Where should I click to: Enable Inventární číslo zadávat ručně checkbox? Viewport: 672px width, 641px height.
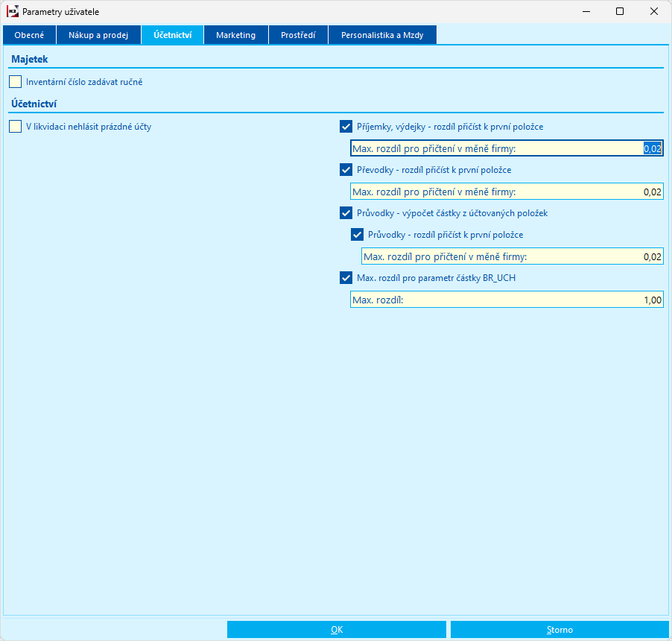(16, 82)
